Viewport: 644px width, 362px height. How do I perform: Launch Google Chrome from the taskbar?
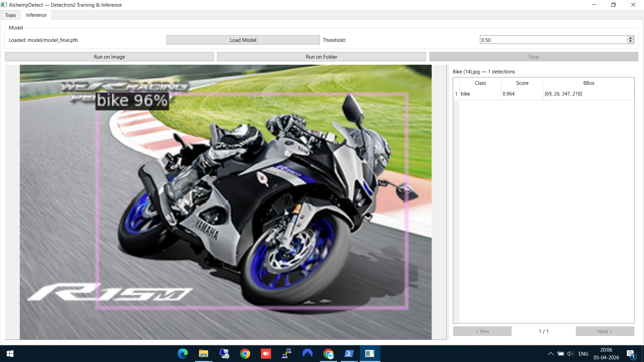[x=245, y=354]
